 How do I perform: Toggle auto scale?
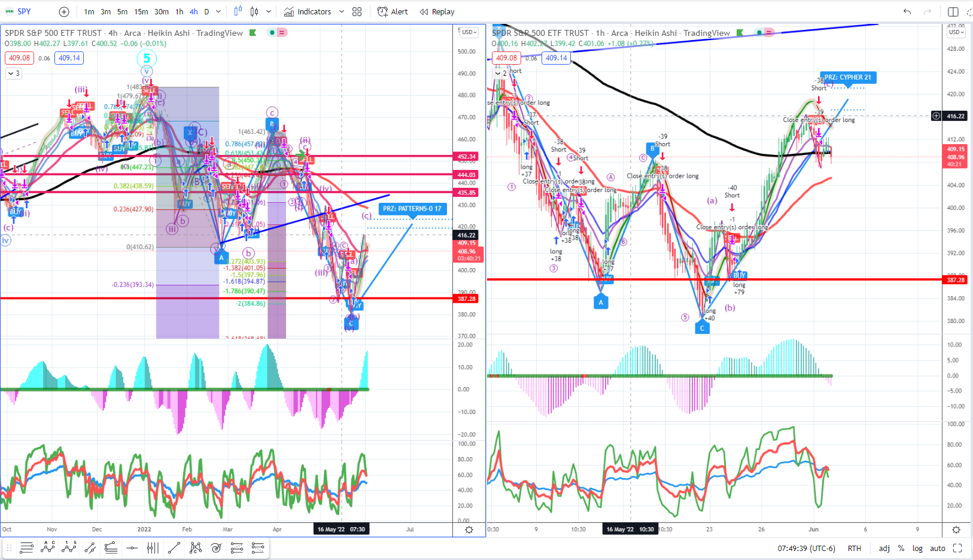(938, 548)
